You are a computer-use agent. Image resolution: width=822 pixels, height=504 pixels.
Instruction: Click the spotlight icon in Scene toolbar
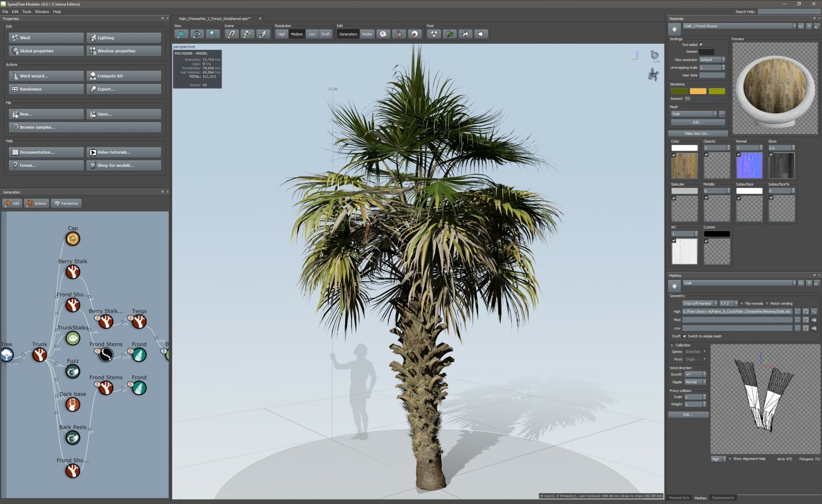(x=263, y=34)
